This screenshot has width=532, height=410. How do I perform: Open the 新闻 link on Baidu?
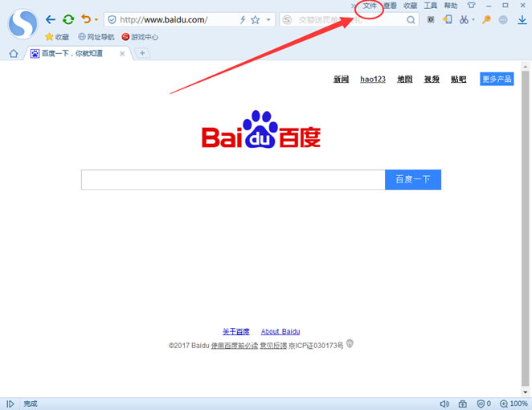tap(341, 79)
